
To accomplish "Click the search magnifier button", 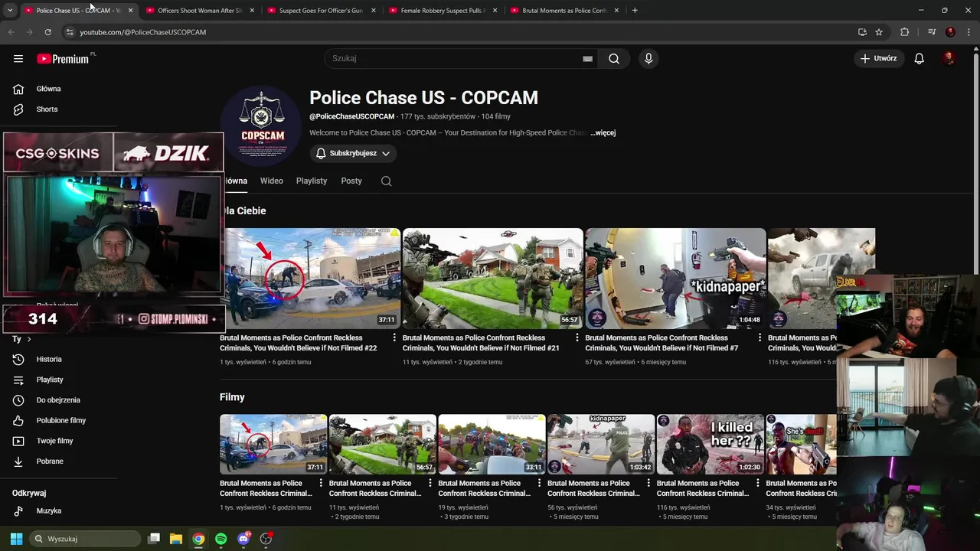I will coord(614,58).
